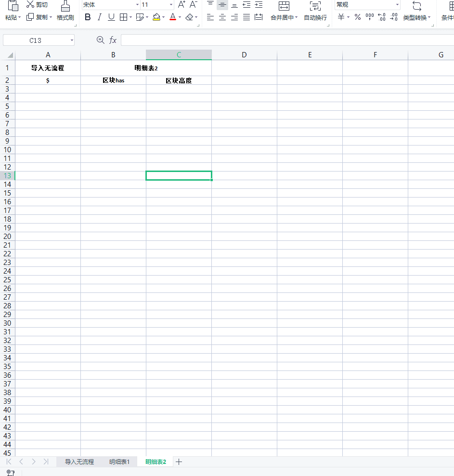454x476 pixels.
Task: Justify text alignment icon
Action: pyautogui.click(x=246, y=17)
